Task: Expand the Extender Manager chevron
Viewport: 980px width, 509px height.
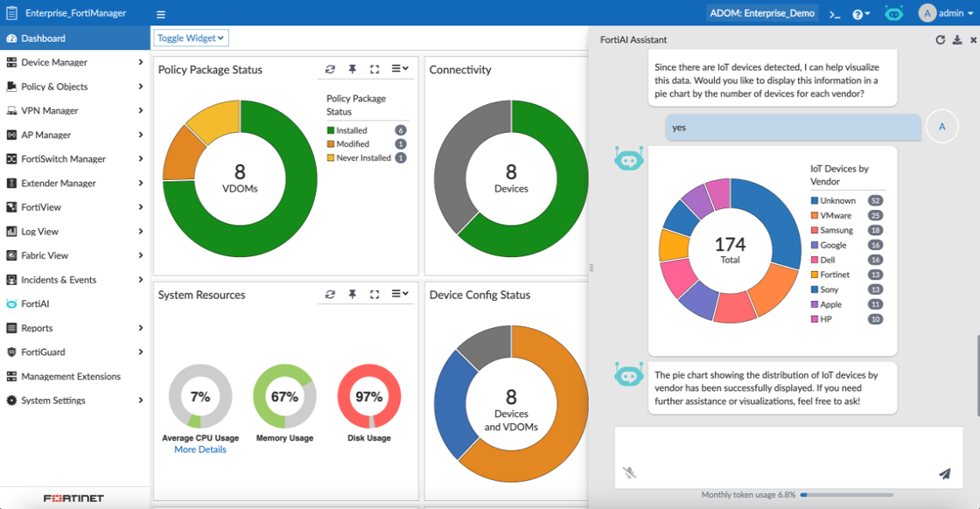Action: [x=141, y=183]
